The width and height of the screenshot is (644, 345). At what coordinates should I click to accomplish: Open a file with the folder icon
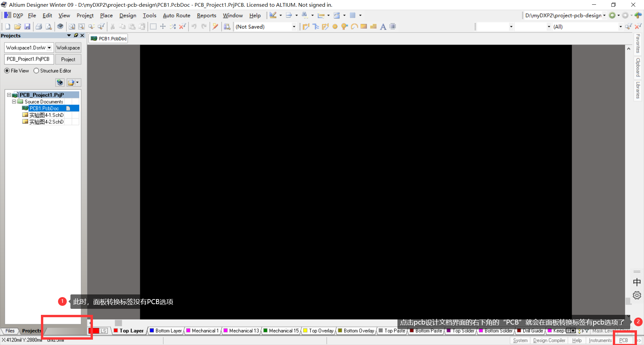pyautogui.click(x=17, y=26)
